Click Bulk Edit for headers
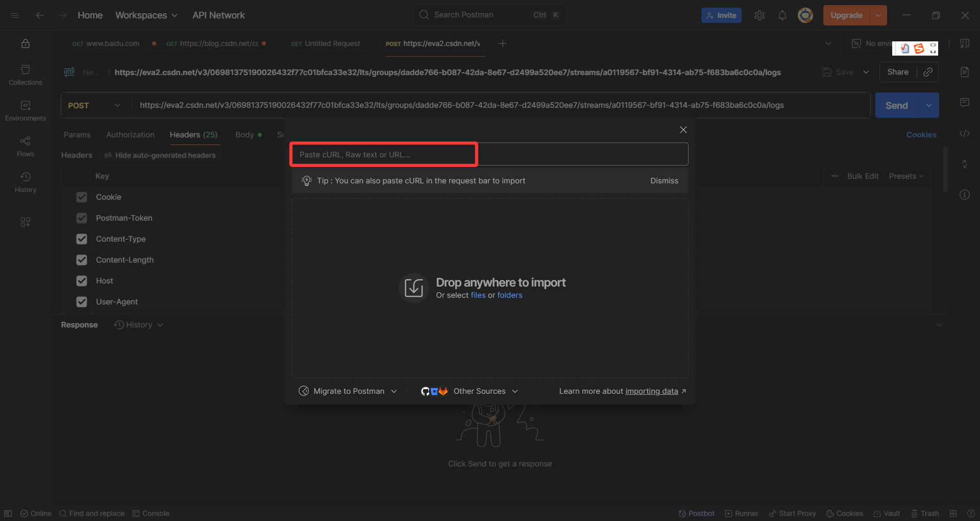The image size is (980, 521). tap(863, 176)
